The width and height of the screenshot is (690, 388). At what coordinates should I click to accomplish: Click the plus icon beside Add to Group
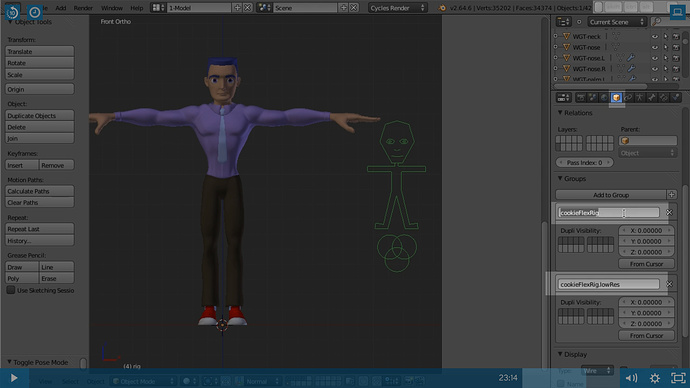click(672, 194)
